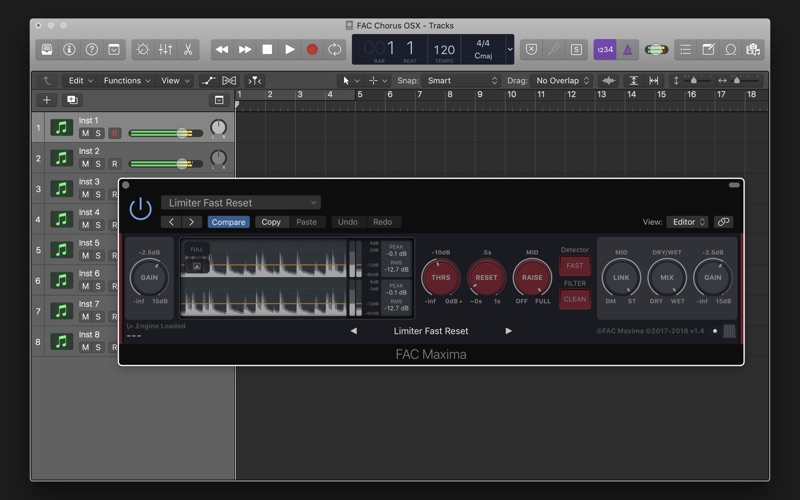This screenshot has width=800, height=500.
Task: Click the Stop transport button
Action: (267, 49)
